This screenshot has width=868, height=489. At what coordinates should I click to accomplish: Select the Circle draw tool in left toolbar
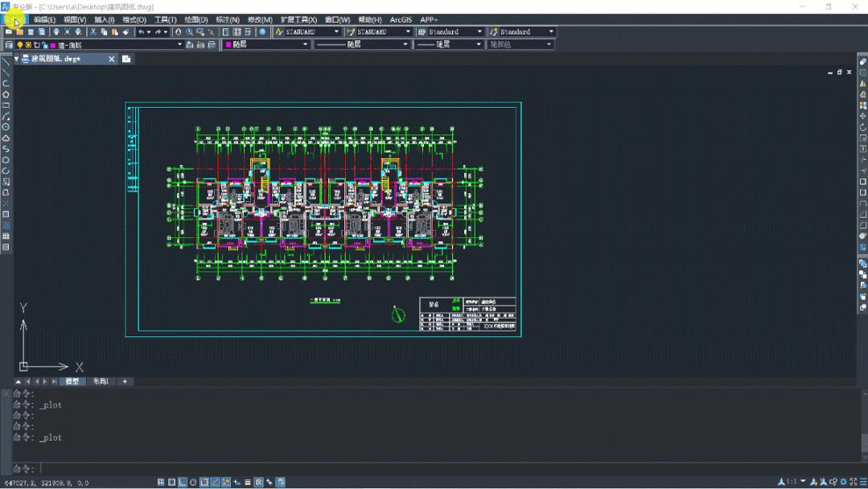(6, 127)
